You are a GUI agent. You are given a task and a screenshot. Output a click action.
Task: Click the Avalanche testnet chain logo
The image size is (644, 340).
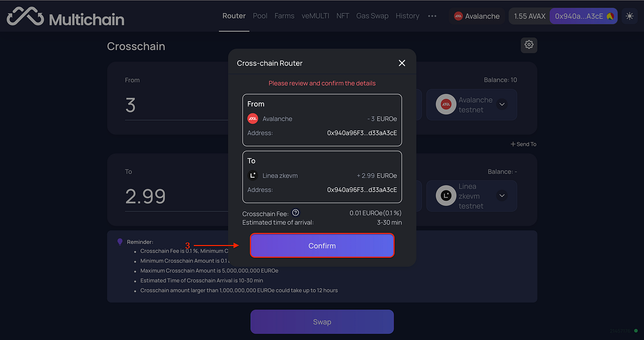446,105
